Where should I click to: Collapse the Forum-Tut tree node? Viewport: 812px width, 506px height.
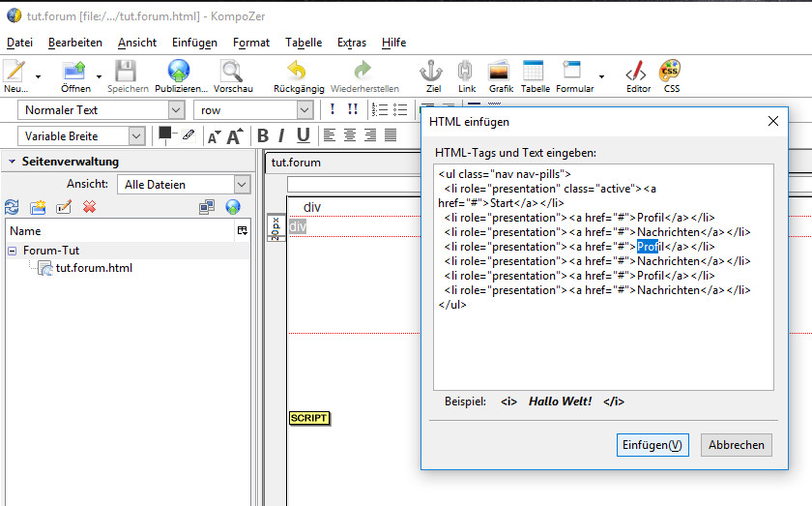[x=13, y=251]
